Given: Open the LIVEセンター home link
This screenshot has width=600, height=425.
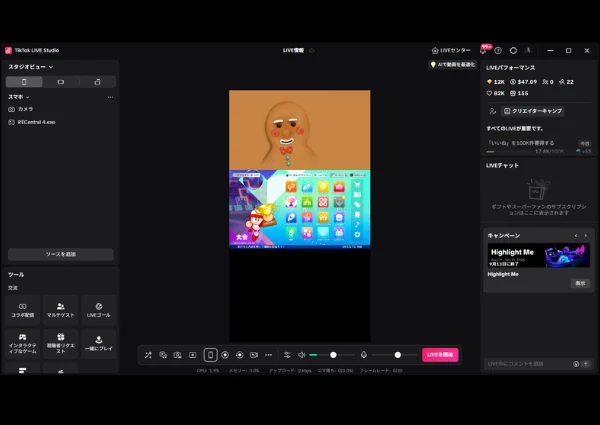Looking at the screenshot, I should tap(451, 50).
